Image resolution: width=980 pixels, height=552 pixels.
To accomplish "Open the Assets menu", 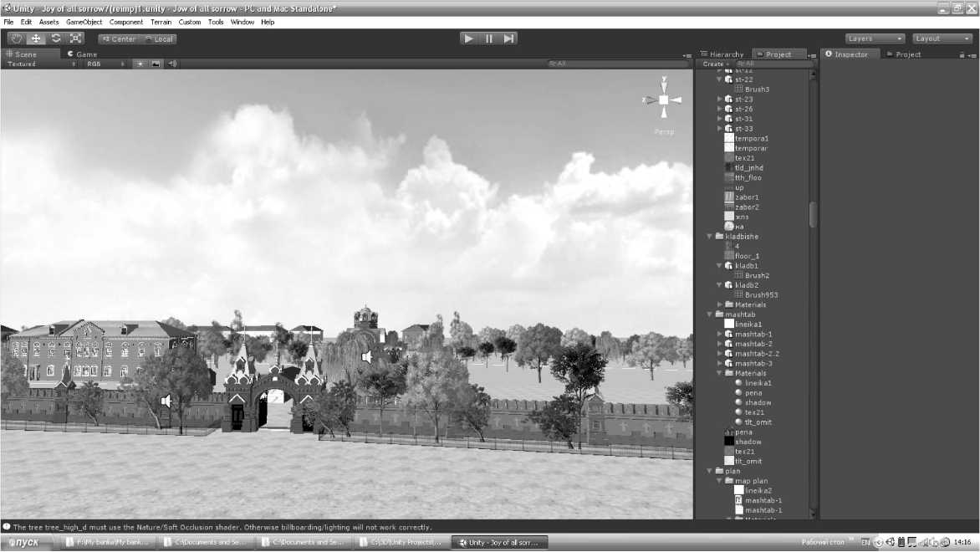I will (x=48, y=22).
